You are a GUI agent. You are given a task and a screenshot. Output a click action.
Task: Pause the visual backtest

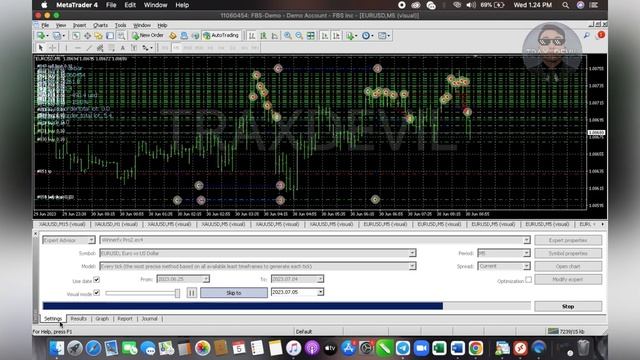click(191, 293)
